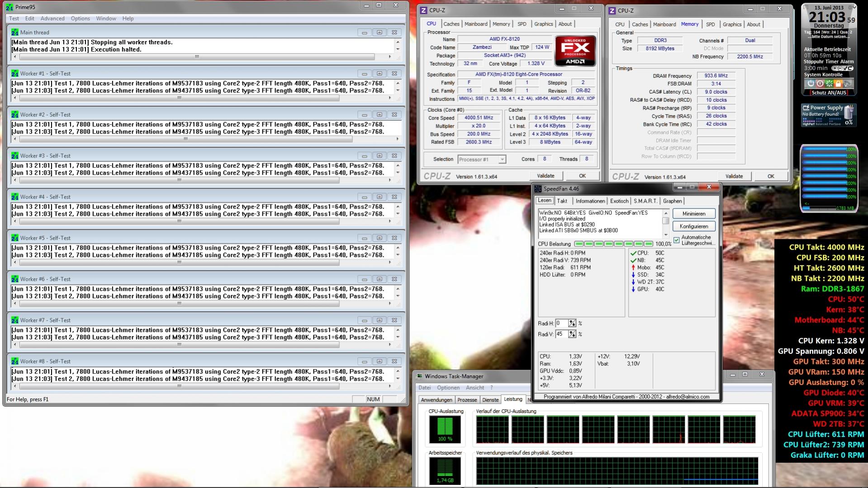
Task: Switch to the SPD tab in the CPU-Z Memory window
Action: click(x=711, y=24)
